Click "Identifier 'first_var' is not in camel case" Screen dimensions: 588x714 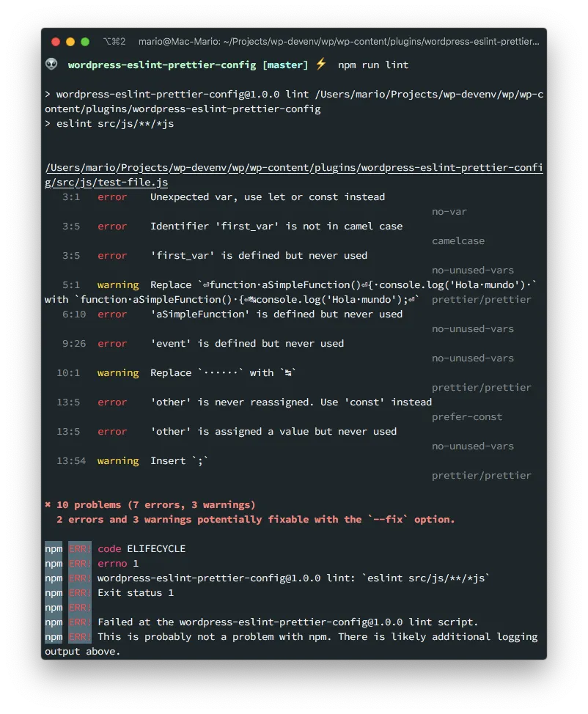[x=276, y=227]
